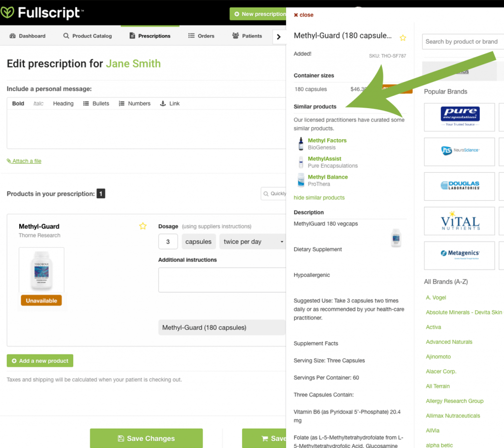Click the orange Unavailable badge
The height and width of the screenshot is (448, 504).
tap(41, 300)
